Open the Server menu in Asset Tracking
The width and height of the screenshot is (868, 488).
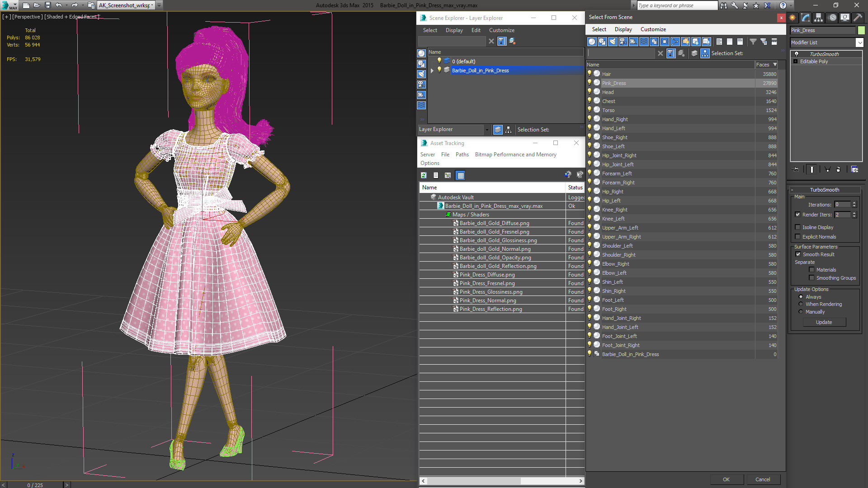(x=427, y=155)
